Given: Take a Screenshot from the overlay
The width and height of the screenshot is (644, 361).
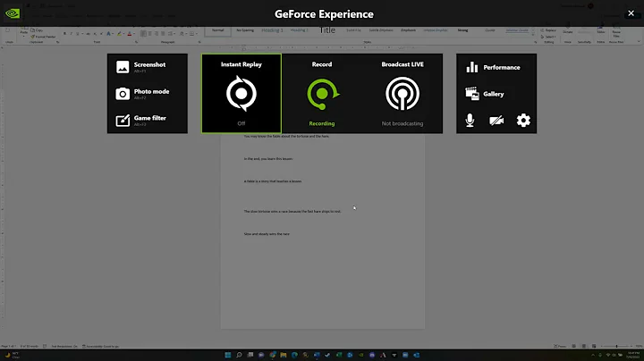Looking at the screenshot, I should (x=141, y=67).
